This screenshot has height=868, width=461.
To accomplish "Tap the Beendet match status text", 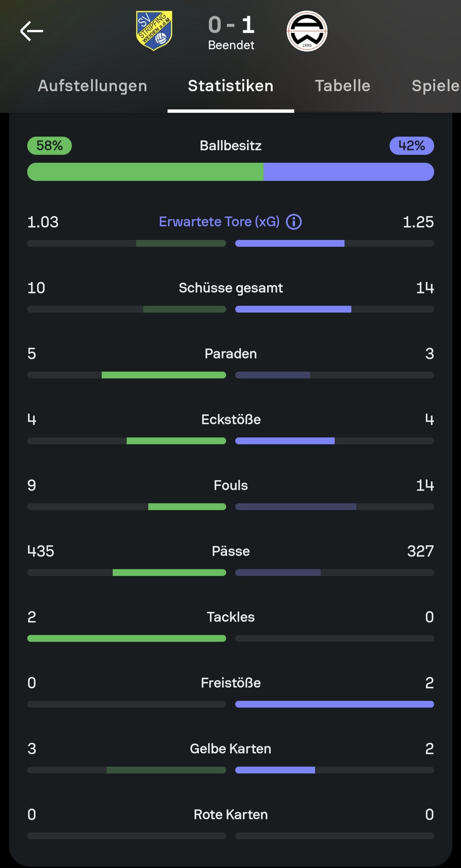I will pyautogui.click(x=231, y=45).
